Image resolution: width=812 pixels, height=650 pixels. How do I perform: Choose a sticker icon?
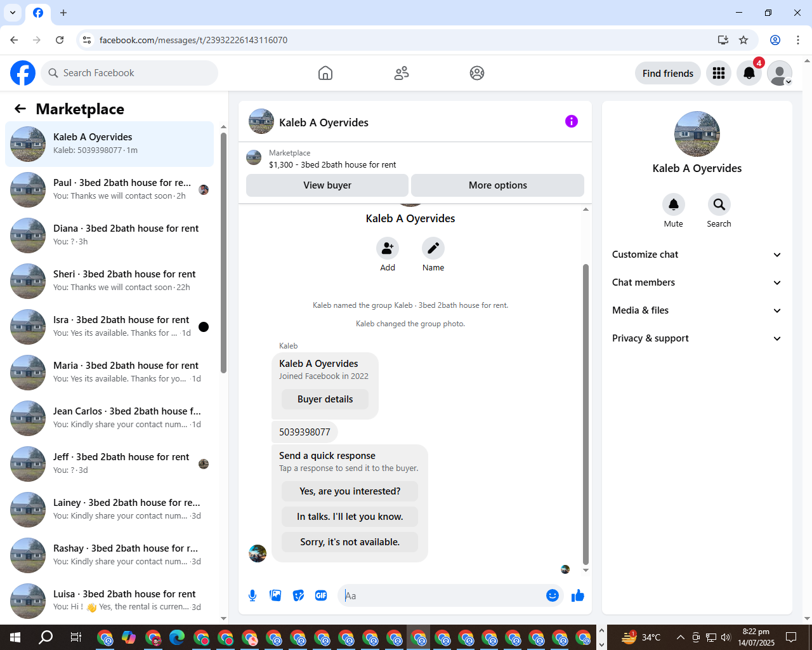[x=298, y=595]
